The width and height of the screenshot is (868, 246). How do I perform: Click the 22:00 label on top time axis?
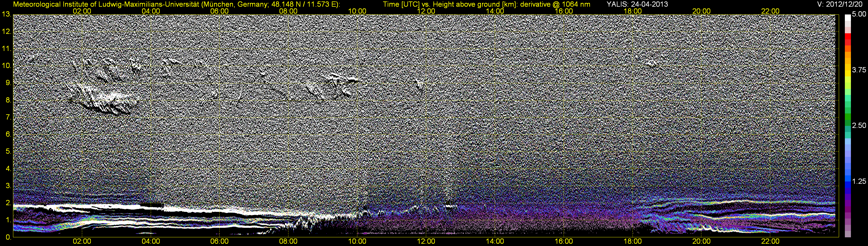coord(770,11)
